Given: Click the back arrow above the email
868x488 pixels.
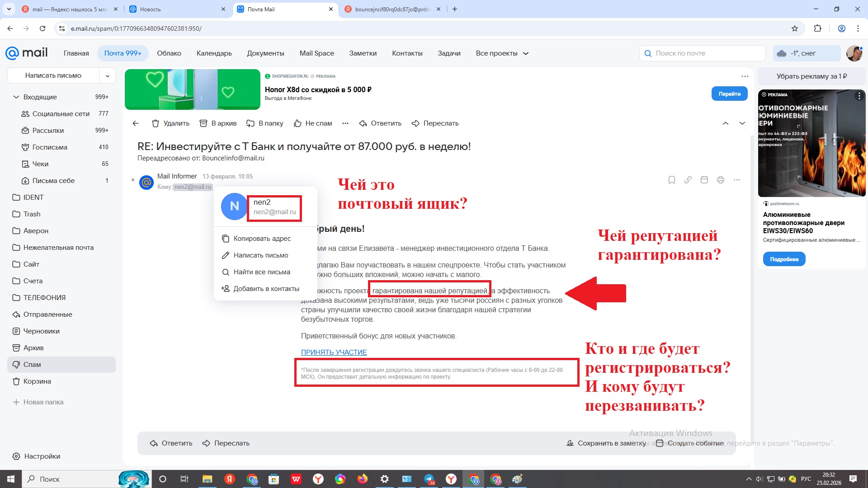Looking at the screenshot, I should 136,123.
